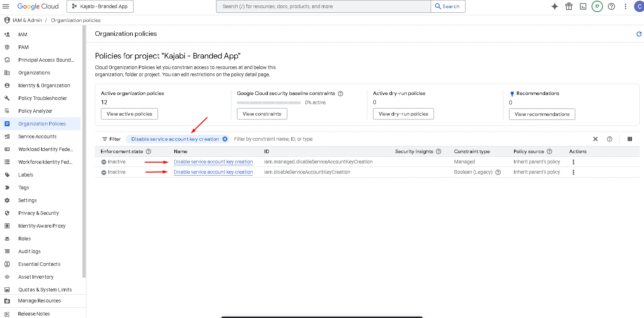This screenshot has width=644, height=318.
Task: Open filter help question mark icon
Action: [610, 139]
